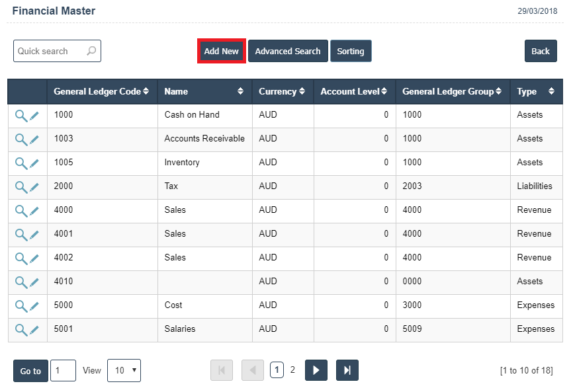View details of ledger code 4001

[21, 235]
